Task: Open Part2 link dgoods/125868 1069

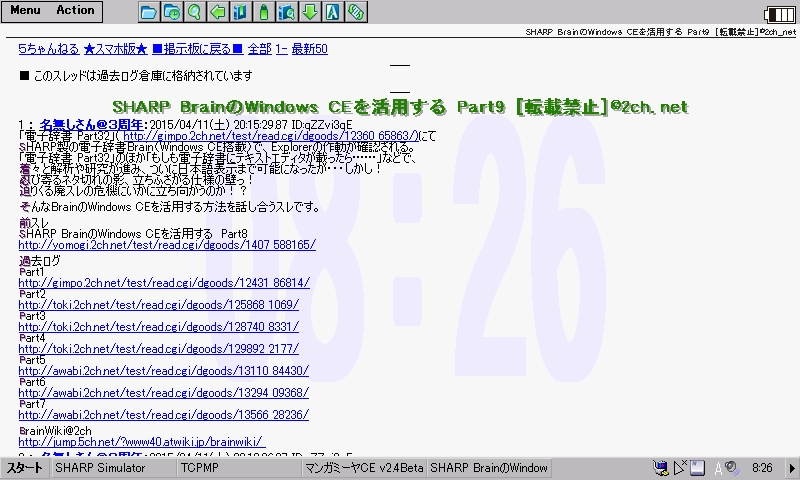Action: pyautogui.click(x=158, y=305)
